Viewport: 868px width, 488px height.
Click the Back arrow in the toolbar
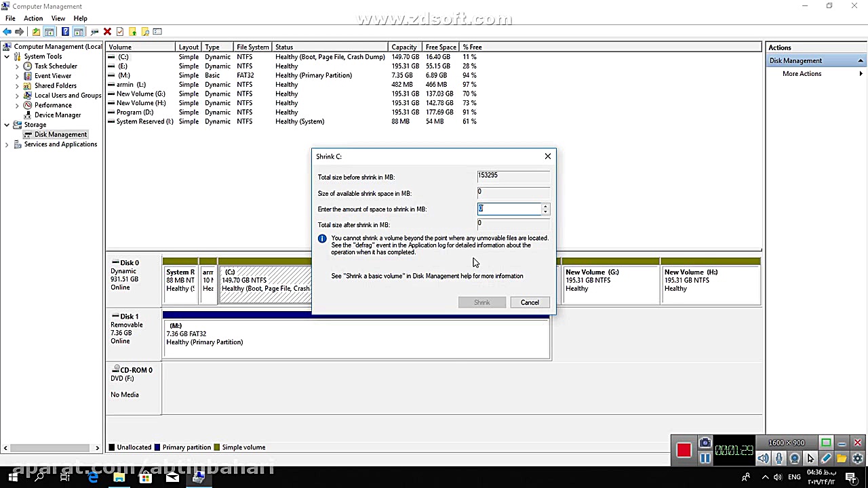tap(7, 32)
